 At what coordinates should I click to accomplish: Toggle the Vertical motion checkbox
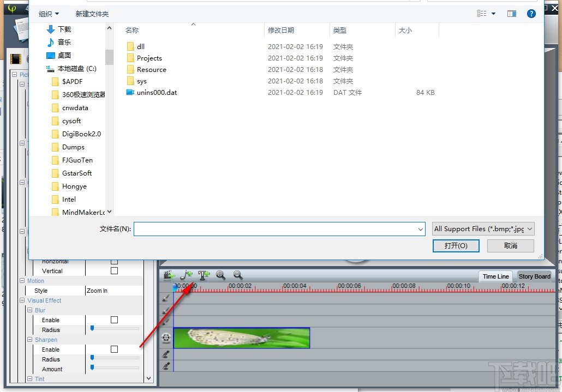click(114, 271)
